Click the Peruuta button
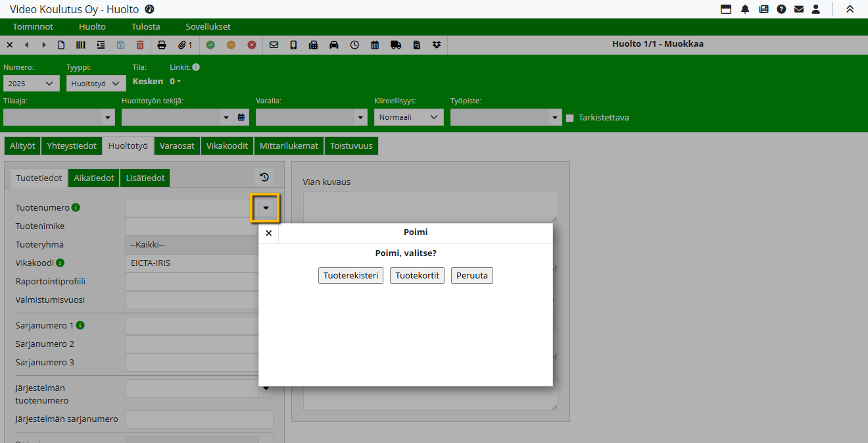Image resolution: width=868 pixels, height=443 pixels. click(471, 275)
